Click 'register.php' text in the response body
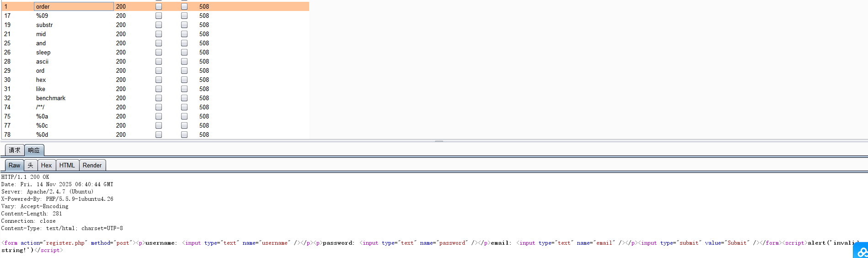This screenshot has height=258, width=868. [x=64, y=243]
